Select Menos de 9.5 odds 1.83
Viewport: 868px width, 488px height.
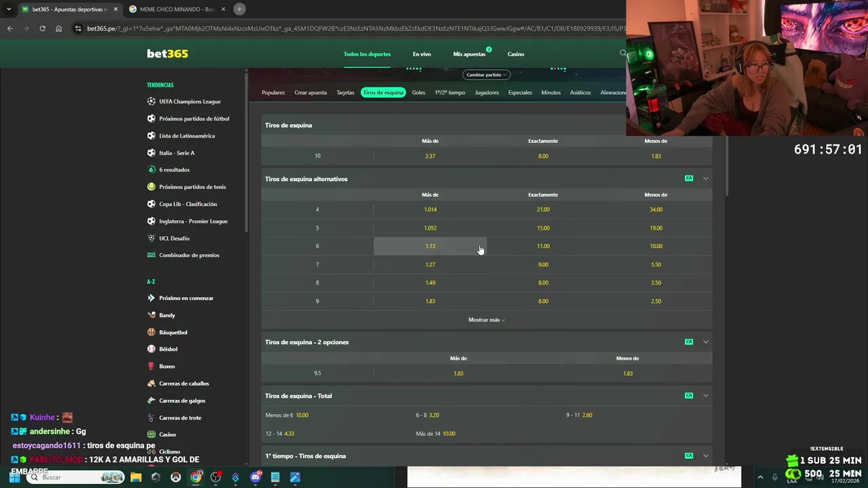click(628, 373)
